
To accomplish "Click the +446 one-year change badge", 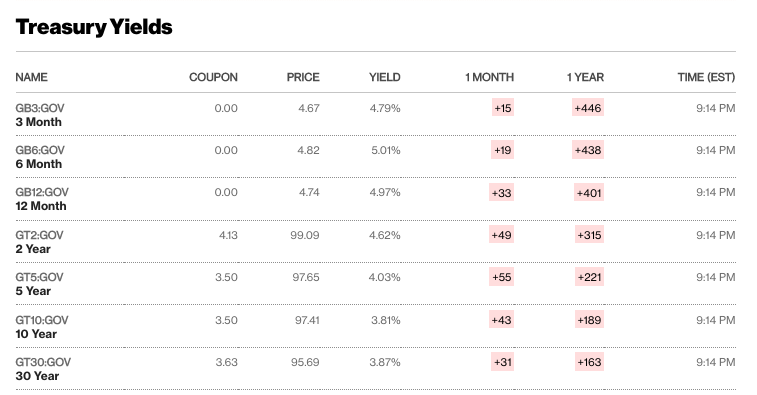I will click(588, 108).
